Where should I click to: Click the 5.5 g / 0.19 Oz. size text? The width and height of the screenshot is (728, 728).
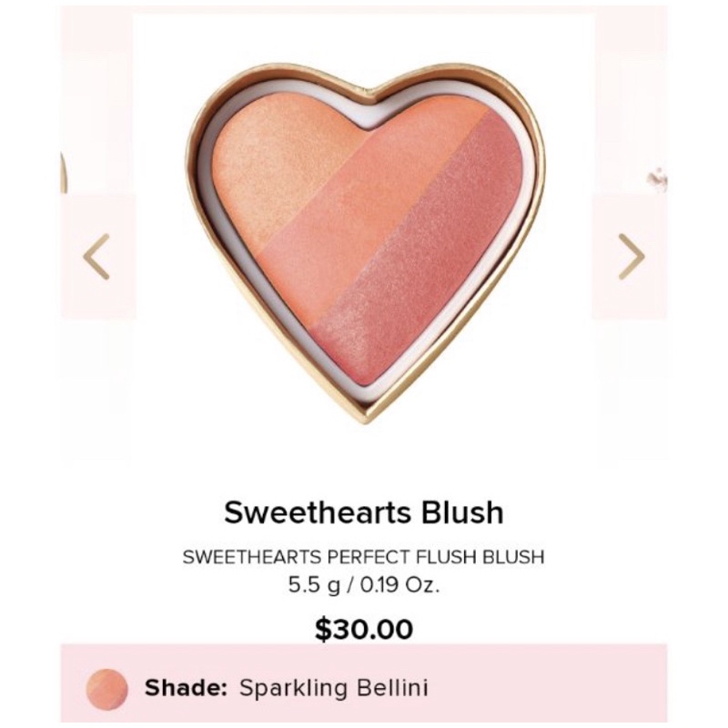[x=364, y=585]
